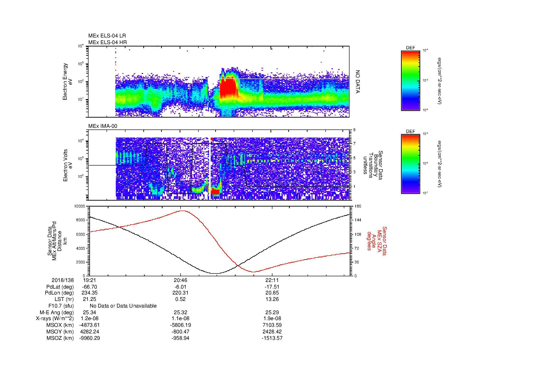
Task: Click the LST value '0.52'
Action: (x=180, y=299)
